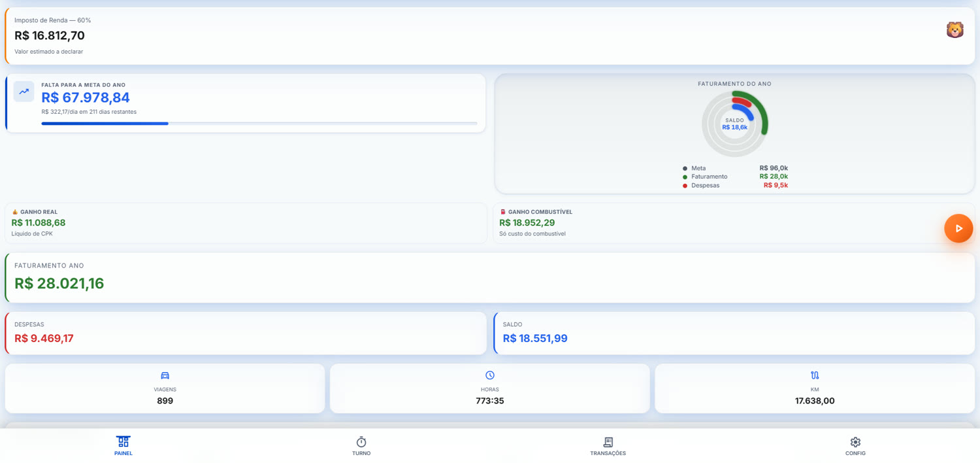980x463 pixels.
Task: Click the R$ 11.088,68 value
Action: [x=39, y=222]
